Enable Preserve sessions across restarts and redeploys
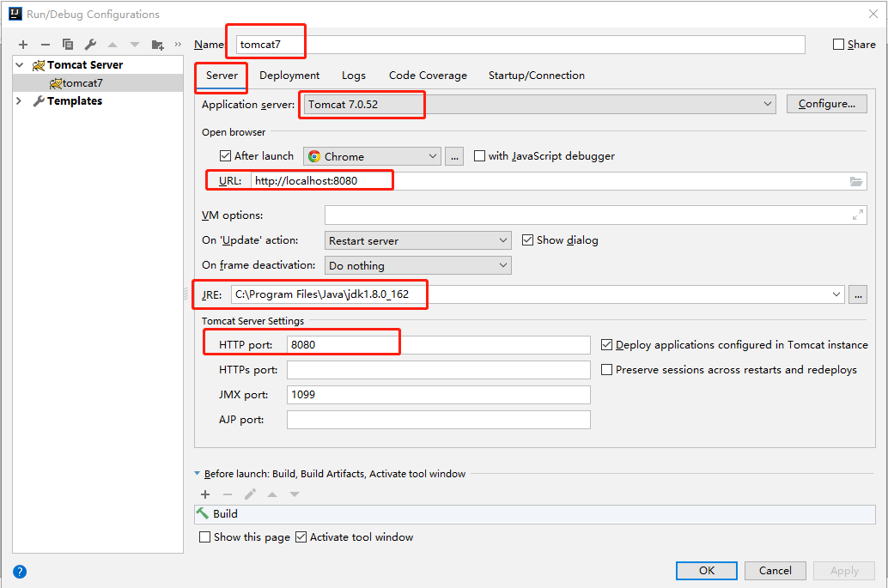 pos(606,370)
